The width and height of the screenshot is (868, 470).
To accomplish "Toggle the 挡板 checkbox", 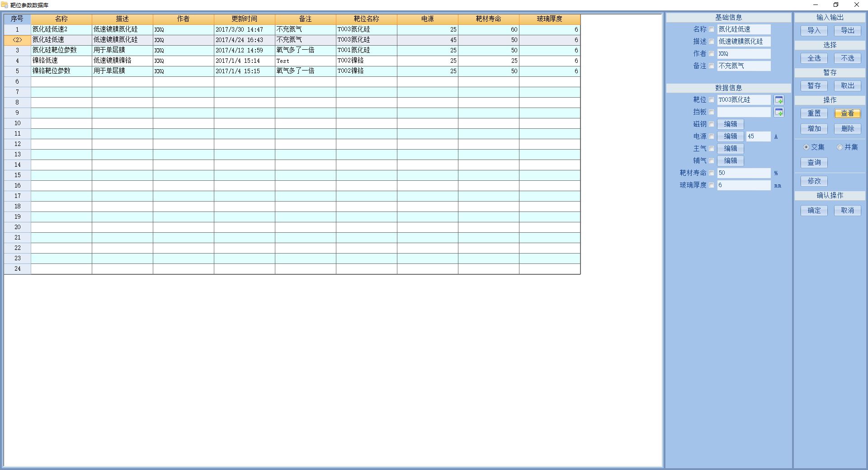I will pos(712,112).
